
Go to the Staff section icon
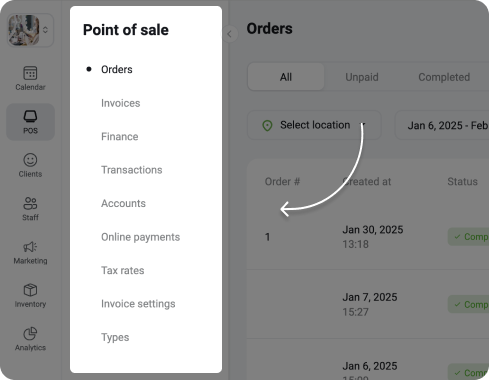(30, 203)
